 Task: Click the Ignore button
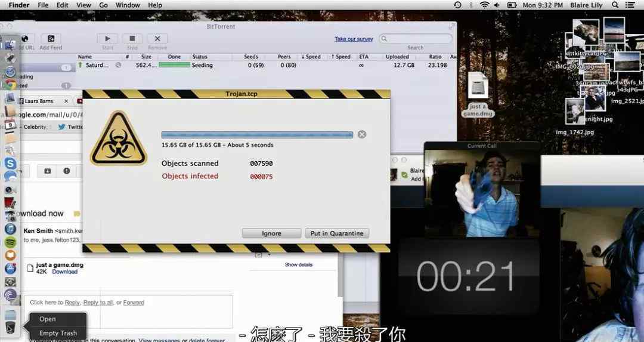[x=271, y=233]
